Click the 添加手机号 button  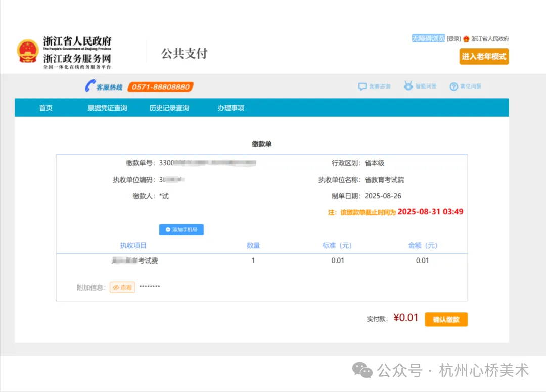click(x=181, y=229)
